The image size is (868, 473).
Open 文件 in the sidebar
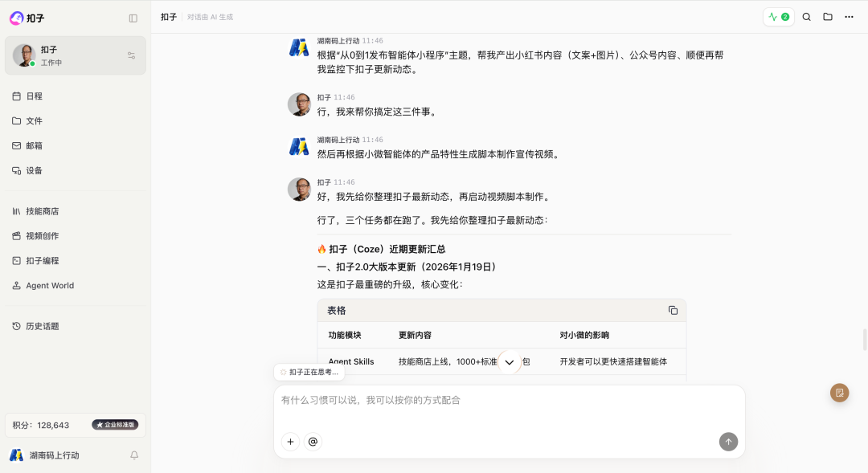pyautogui.click(x=76, y=120)
